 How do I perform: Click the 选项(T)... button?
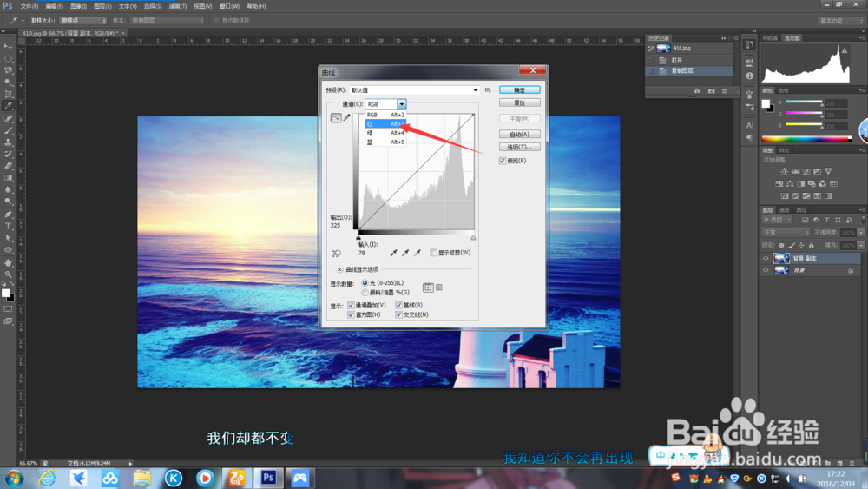(x=520, y=147)
